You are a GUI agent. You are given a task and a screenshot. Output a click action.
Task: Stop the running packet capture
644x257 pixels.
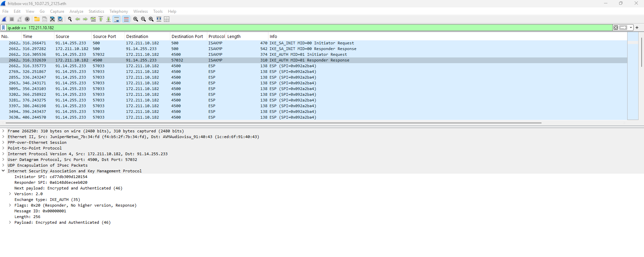[12, 19]
